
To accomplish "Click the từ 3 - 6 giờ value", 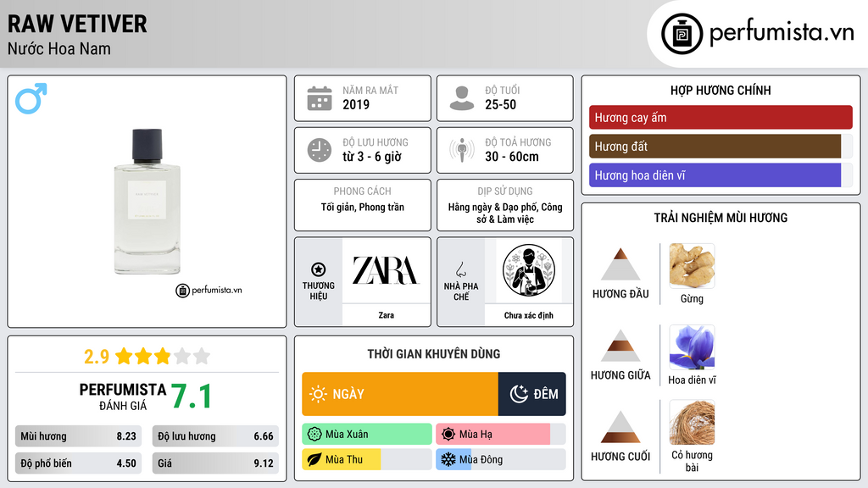I will point(372,157).
